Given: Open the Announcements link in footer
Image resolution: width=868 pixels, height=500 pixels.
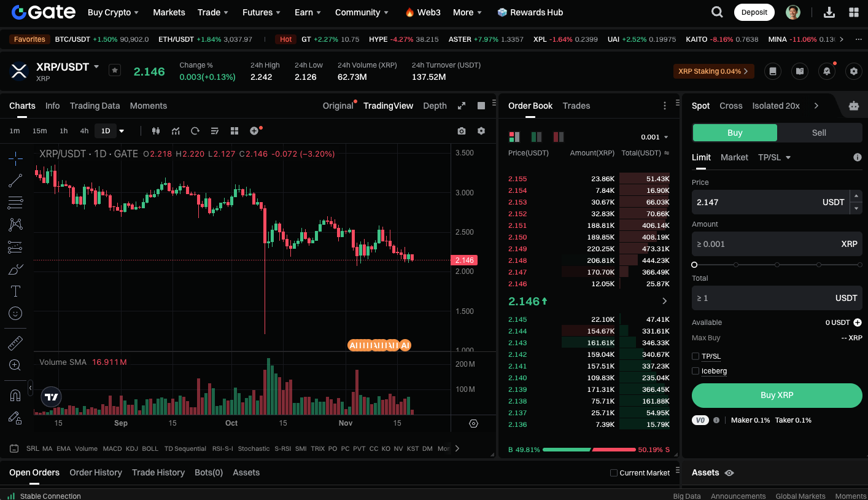Looking at the screenshot, I should [x=738, y=496].
